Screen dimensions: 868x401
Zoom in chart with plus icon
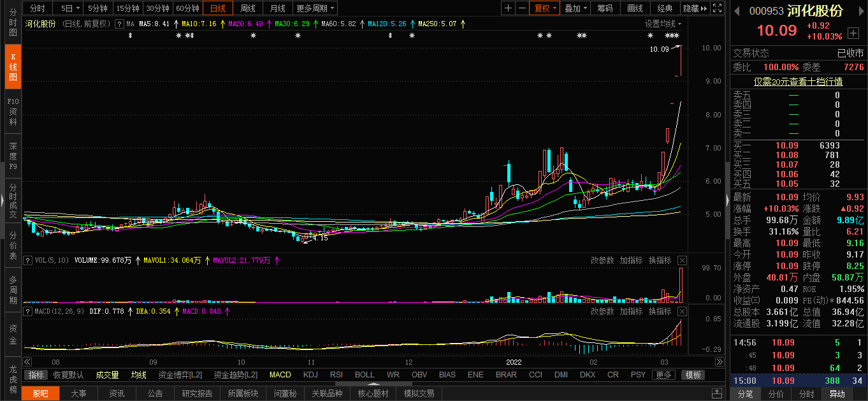coord(508,8)
